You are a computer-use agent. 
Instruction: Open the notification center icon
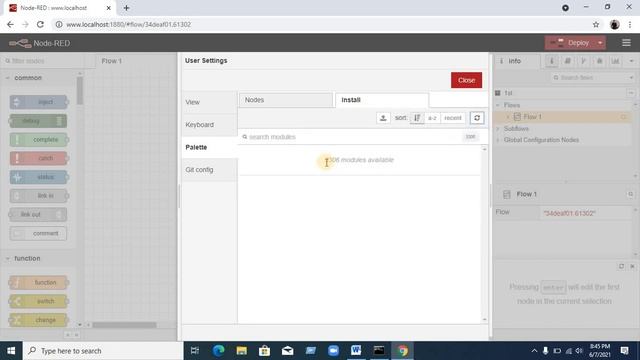(x=624, y=351)
